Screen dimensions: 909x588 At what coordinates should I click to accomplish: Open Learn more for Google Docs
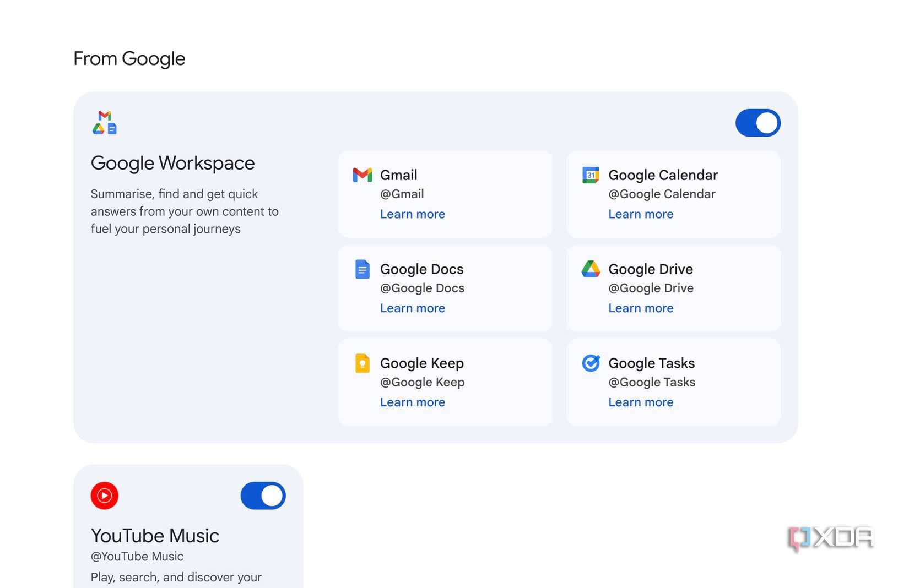413,308
